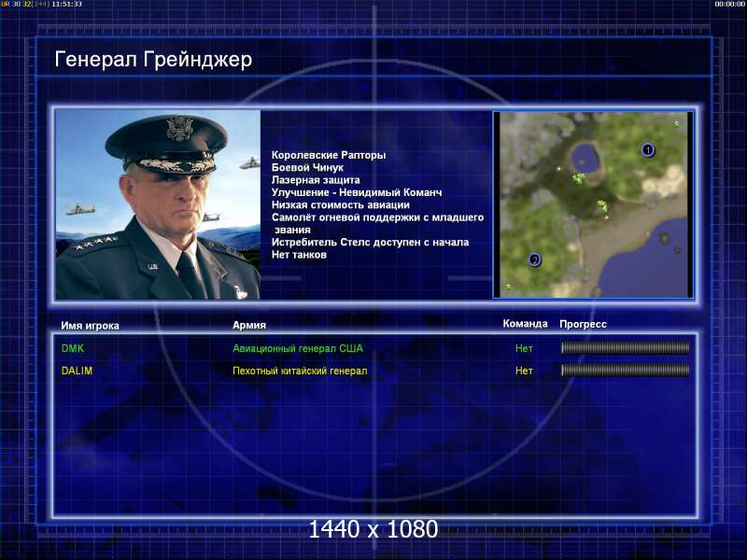Select player name DMK

pos(73,348)
